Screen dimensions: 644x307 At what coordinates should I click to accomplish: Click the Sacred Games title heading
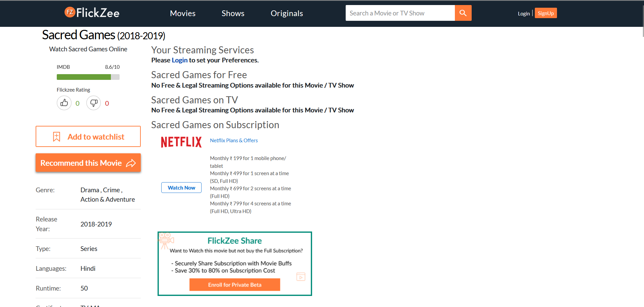103,35
